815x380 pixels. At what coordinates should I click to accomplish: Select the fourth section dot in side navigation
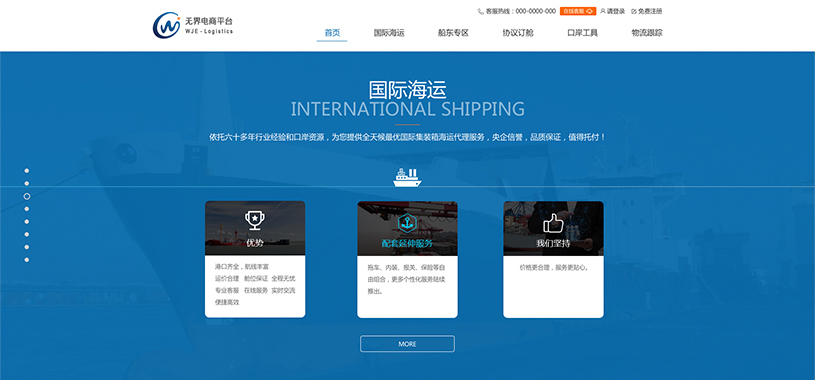click(27, 209)
